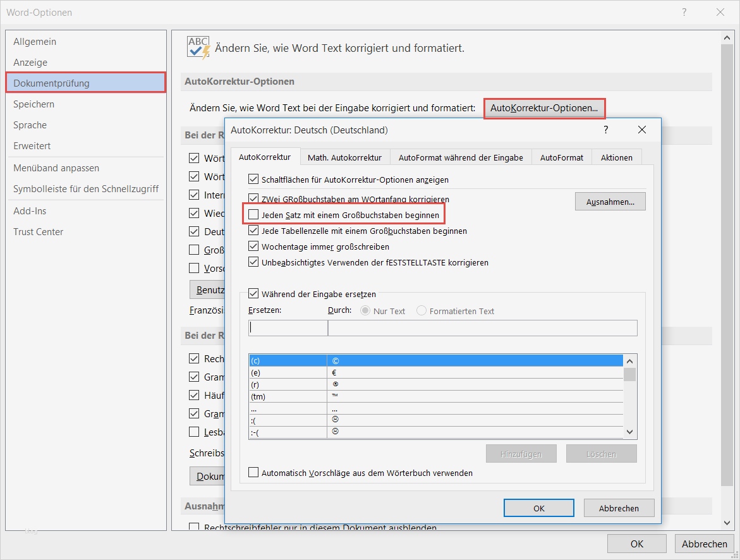Screen dimensions: 740x560
Task: Cancel the AutoKorrektur dialog with Abbrechen
Action: (x=619, y=508)
